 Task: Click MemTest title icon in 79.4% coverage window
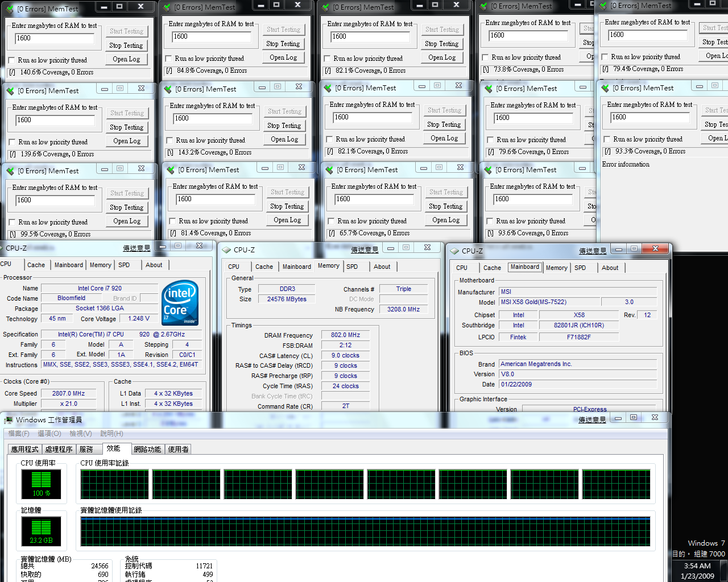[603, 6]
